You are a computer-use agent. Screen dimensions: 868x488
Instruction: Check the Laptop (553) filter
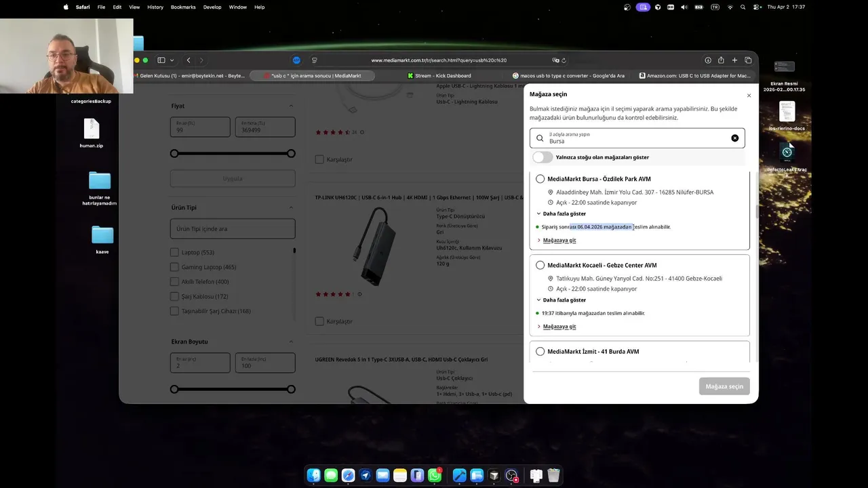click(174, 252)
